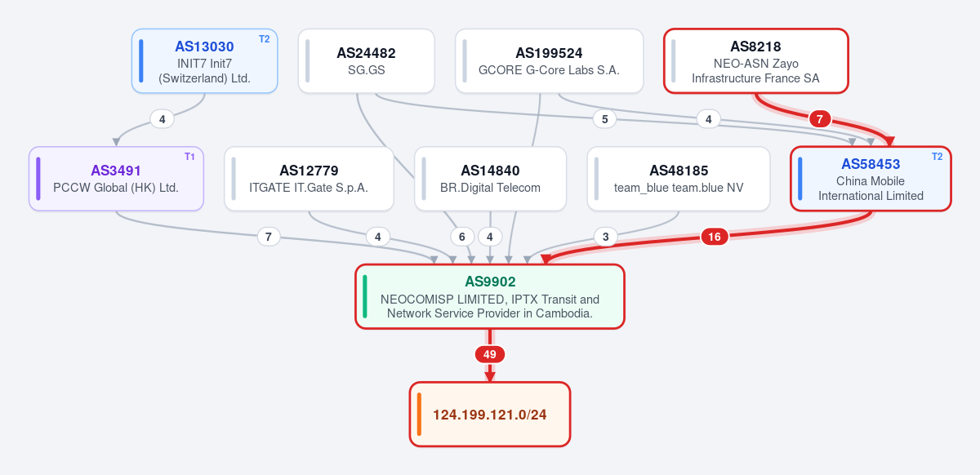Click the T1 tier tag on AS3491

tap(189, 156)
